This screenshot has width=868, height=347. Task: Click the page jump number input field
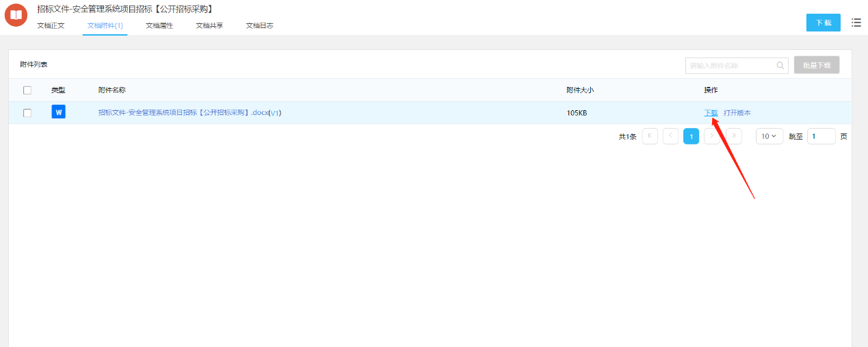point(821,136)
